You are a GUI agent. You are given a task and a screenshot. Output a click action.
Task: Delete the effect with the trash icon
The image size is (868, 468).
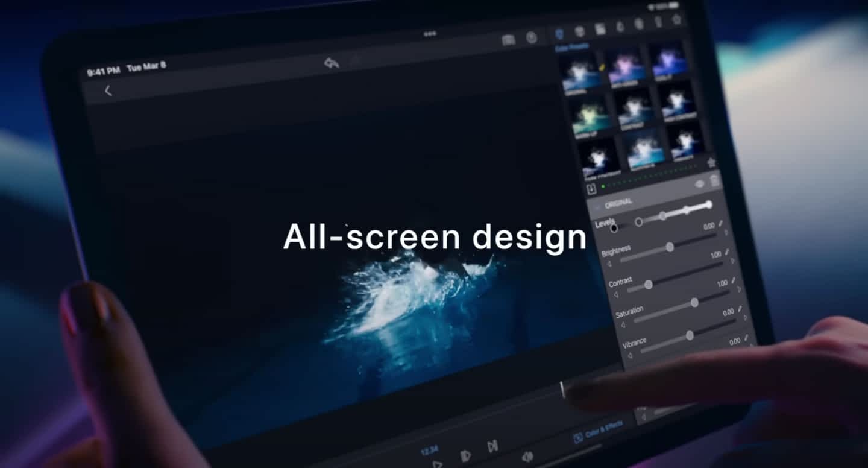tap(714, 180)
